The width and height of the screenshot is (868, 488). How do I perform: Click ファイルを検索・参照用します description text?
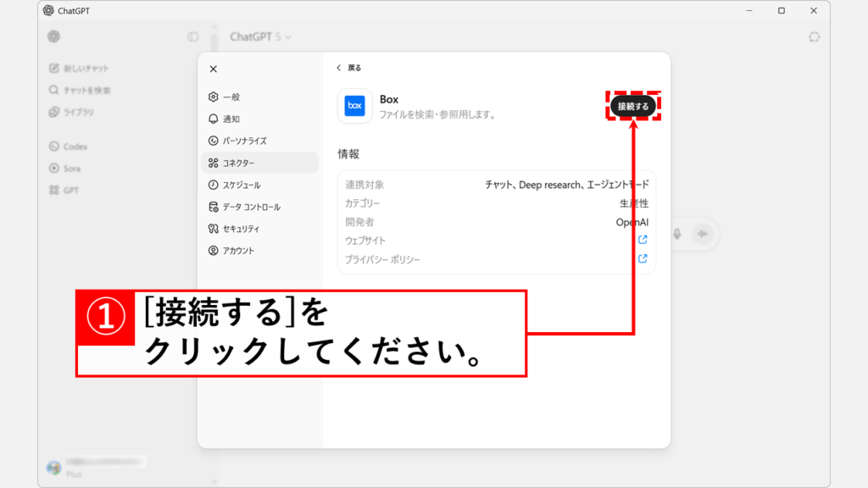coord(438,115)
